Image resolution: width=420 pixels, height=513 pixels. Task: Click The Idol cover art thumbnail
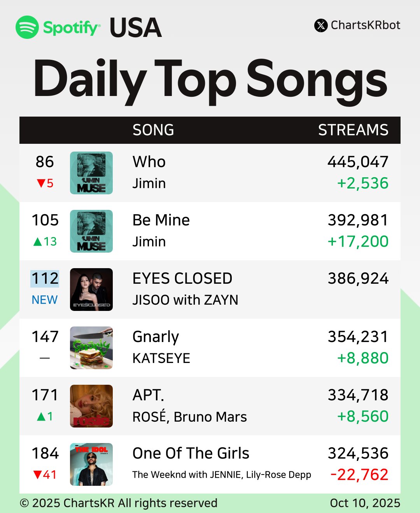click(91, 464)
